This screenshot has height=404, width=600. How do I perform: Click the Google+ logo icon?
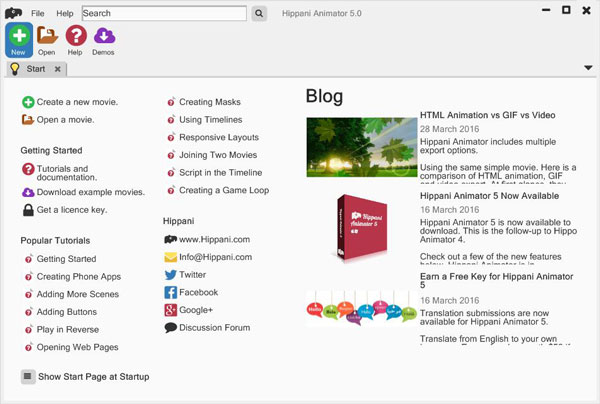[170, 310]
